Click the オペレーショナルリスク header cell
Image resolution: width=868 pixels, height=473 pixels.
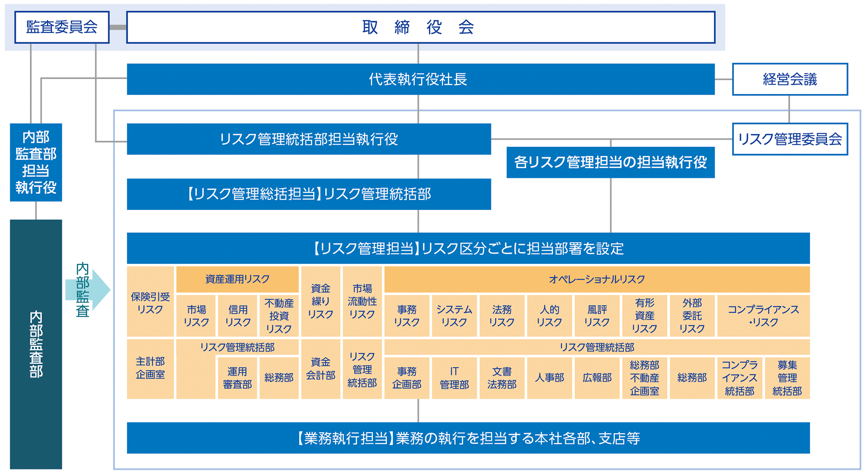[597, 279]
